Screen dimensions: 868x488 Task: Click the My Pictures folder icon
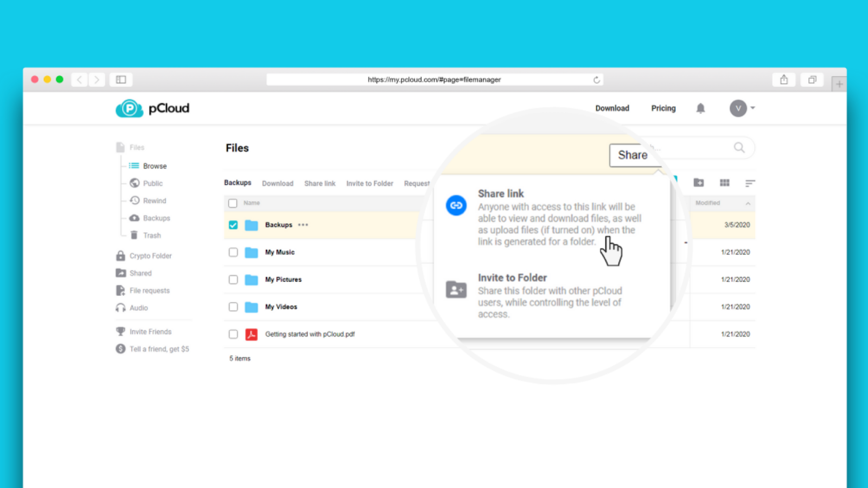click(251, 280)
